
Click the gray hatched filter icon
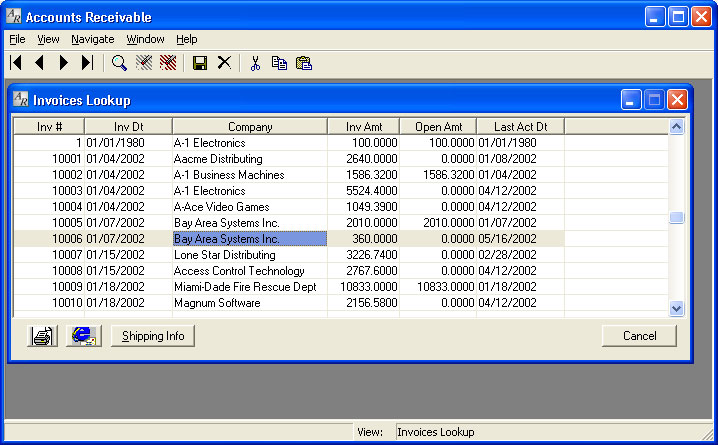coord(144,63)
